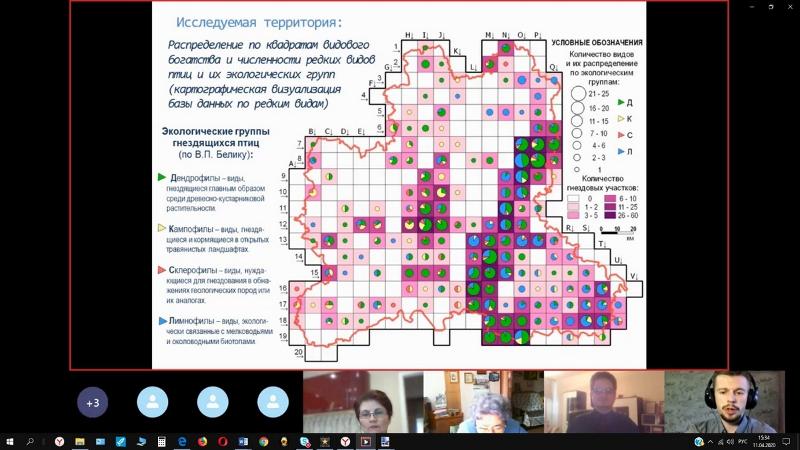Open the Opera browser from the taskbar

coord(222,441)
